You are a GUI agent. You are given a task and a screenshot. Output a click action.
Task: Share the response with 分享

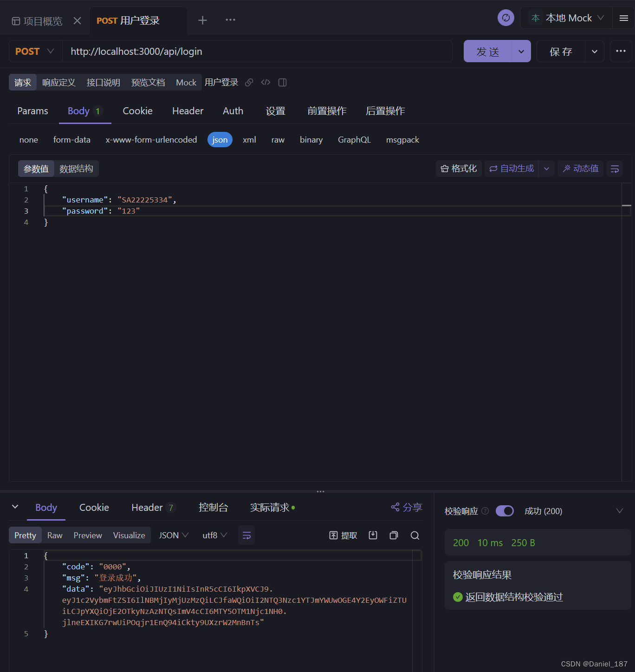click(x=407, y=507)
